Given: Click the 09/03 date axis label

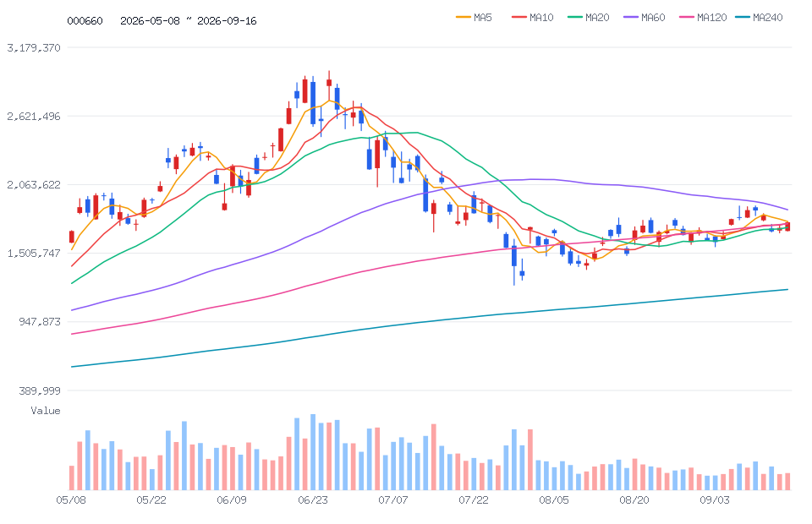Looking at the screenshot, I should pyautogui.click(x=715, y=500).
